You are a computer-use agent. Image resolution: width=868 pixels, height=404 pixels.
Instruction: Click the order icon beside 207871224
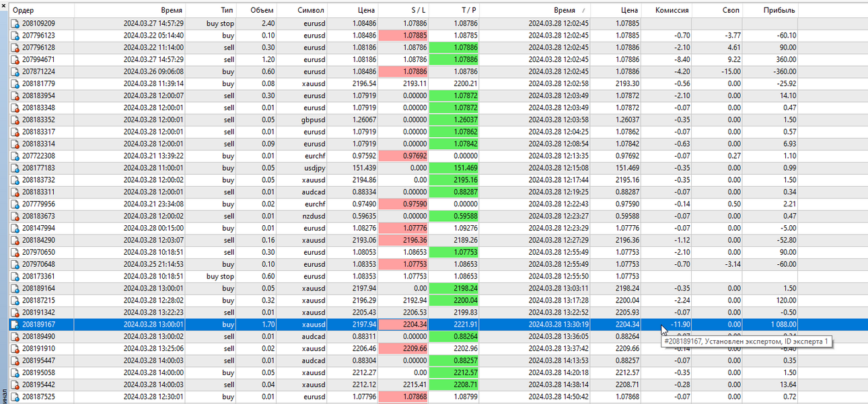point(15,72)
